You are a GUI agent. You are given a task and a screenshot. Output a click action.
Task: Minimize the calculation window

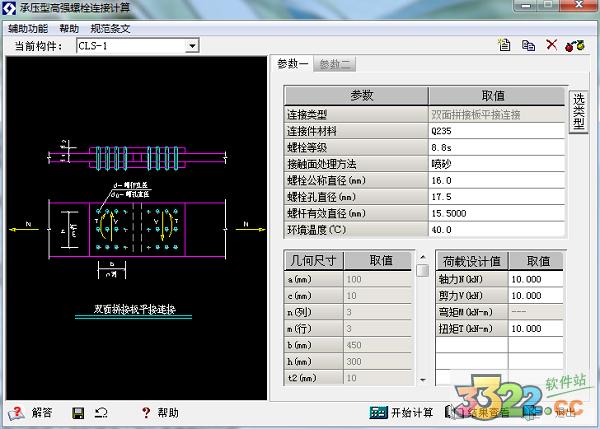pyautogui.click(x=526, y=5)
